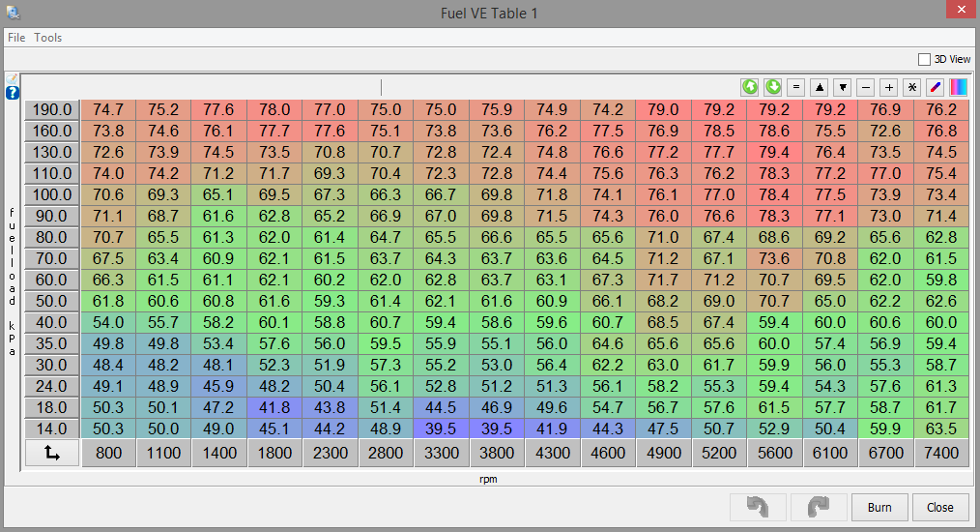
Task: Select cell with value 75.9
Action: pyautogui.click(x=497, y=109)
